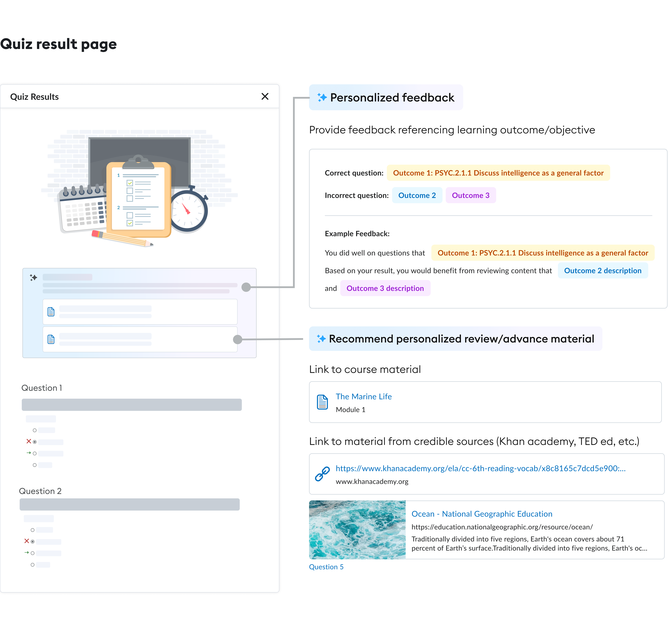Click the ocean waves thumbnail image
The image size is (672, 636).
click(x=357, y=530)
